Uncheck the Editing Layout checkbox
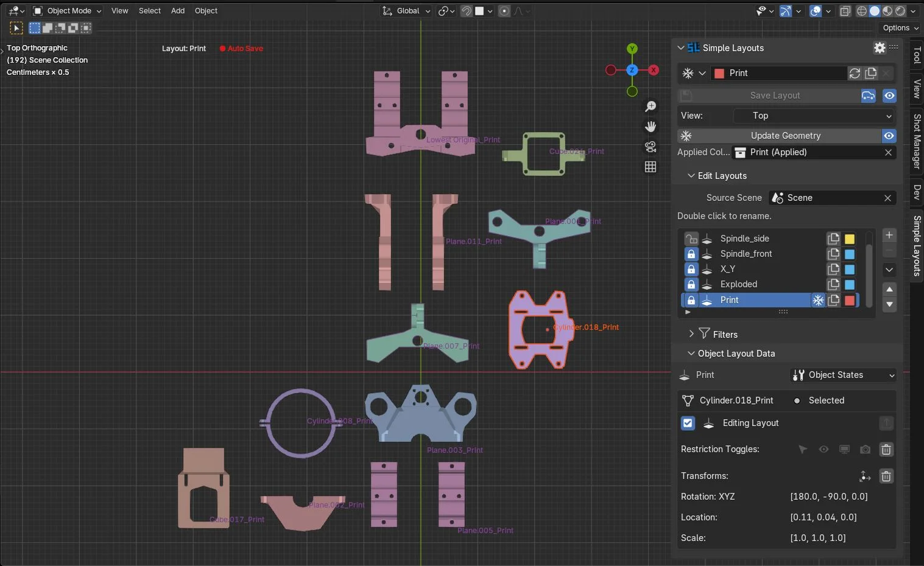 pyautogui.click(x=687, y=423)
